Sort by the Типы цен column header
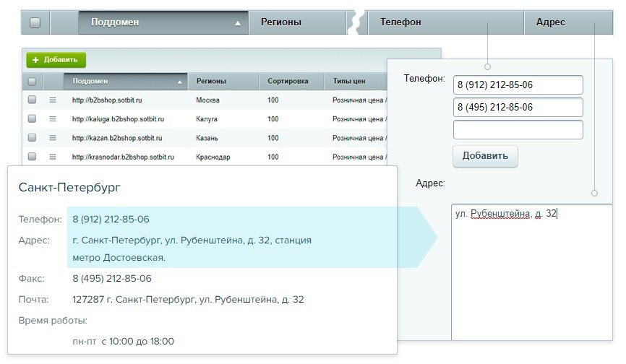Screen dimensions: 626x364 (x=356, y=82)
